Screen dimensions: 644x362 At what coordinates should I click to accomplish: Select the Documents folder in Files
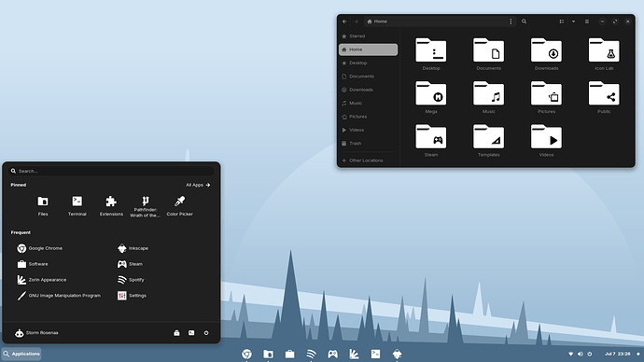tap(488, 54)
